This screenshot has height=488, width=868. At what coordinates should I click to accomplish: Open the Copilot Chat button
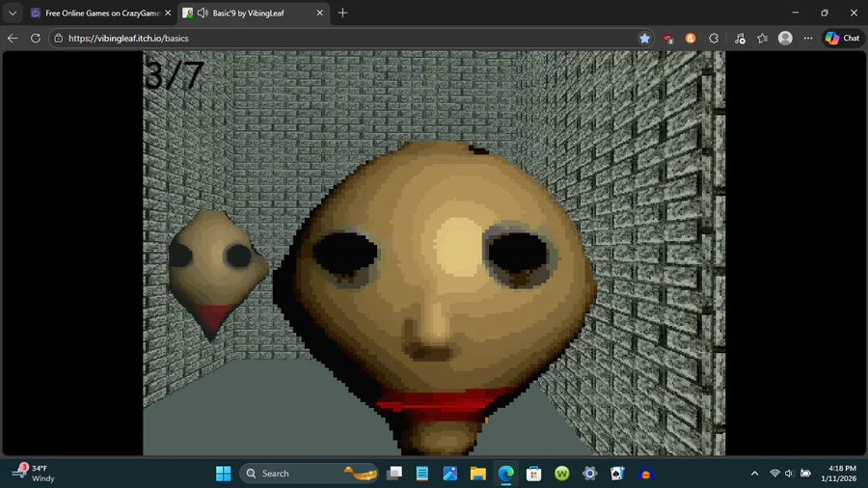point(843,39)
